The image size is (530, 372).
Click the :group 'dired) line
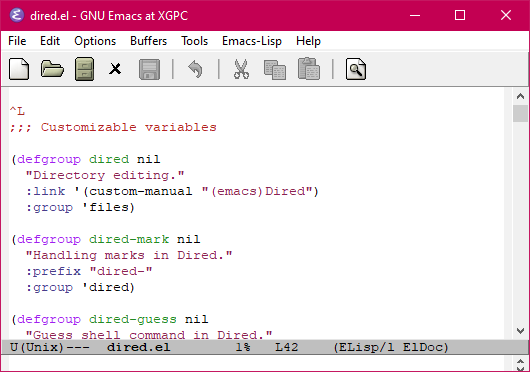80,287
